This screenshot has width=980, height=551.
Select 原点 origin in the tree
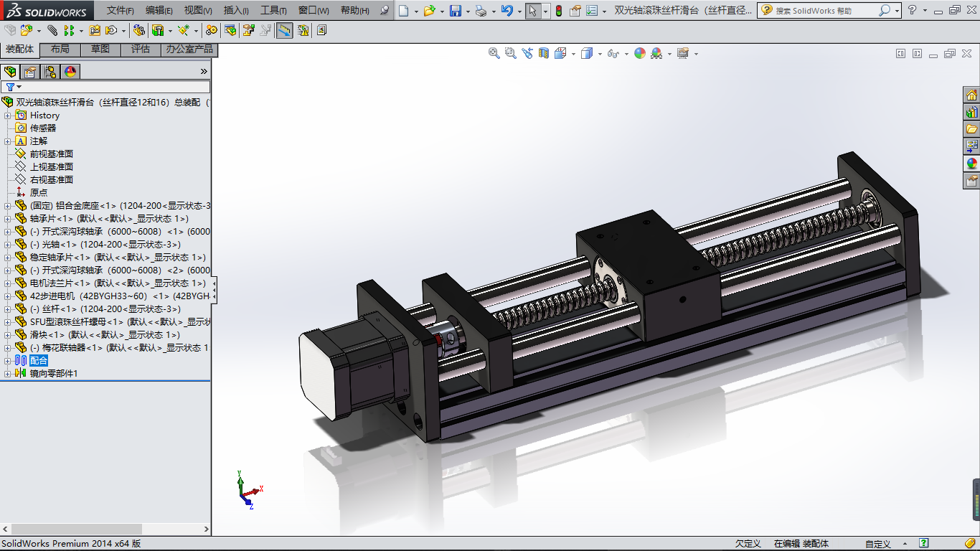coord(39,193)
